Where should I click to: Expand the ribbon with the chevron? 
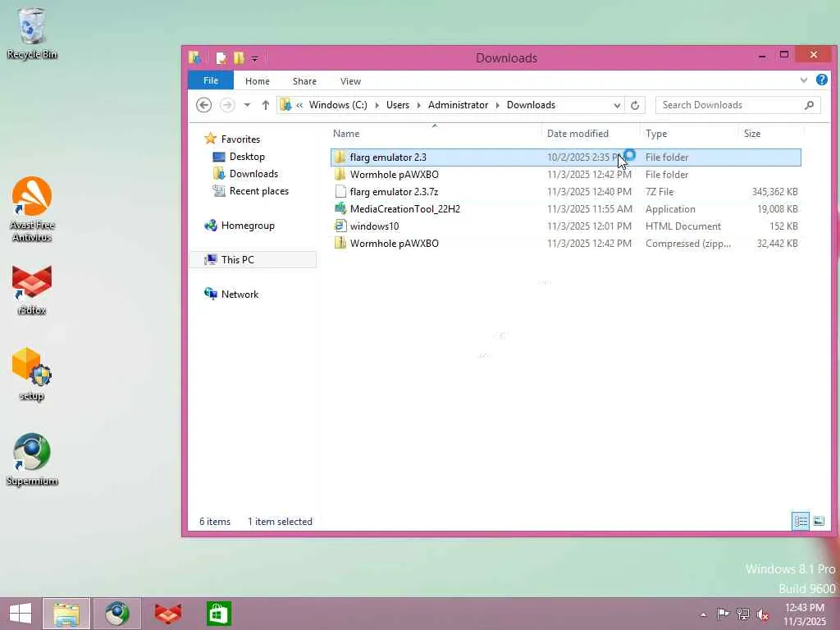(x=804, y=80)
